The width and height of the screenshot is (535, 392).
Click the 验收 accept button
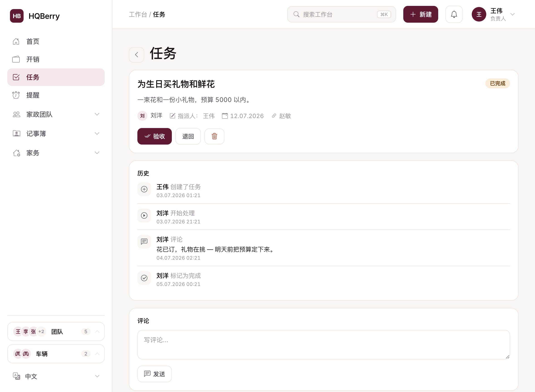(155, 136)
